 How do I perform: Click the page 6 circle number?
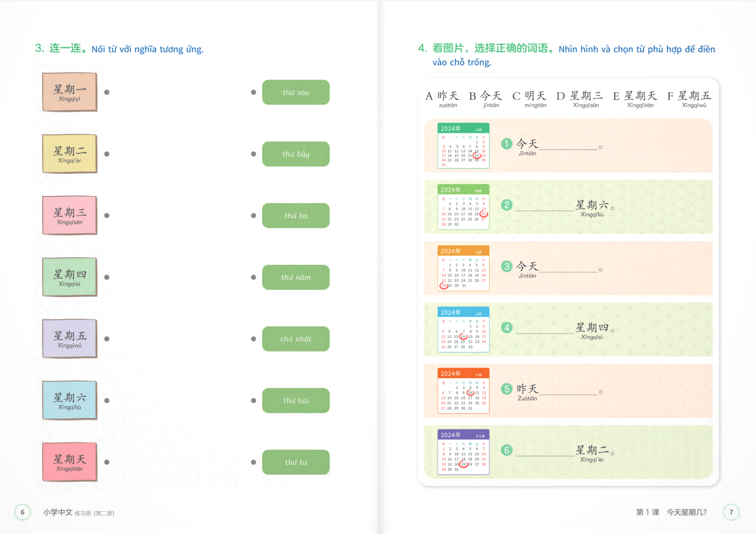click(x=23, y=512)
